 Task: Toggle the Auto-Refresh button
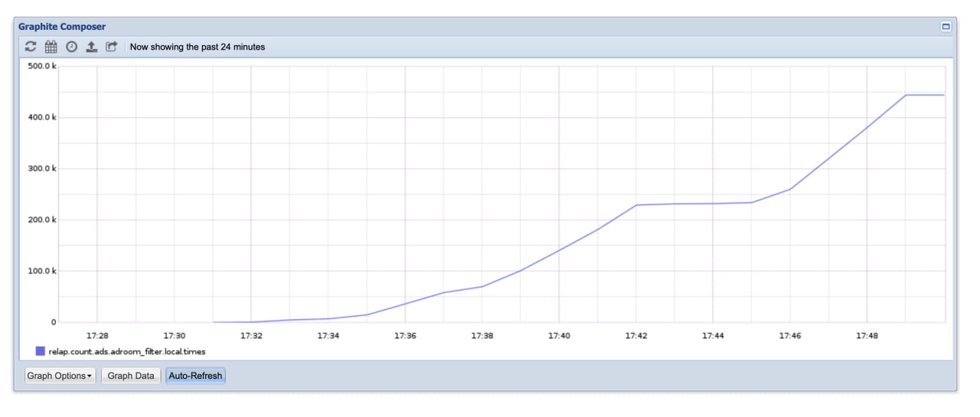[x=195, y=376]
